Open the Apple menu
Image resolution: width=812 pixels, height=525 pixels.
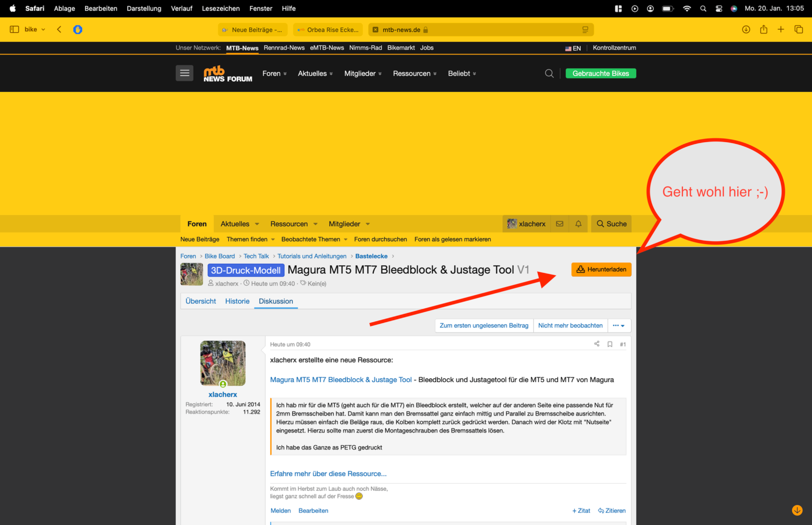point(12,8)
